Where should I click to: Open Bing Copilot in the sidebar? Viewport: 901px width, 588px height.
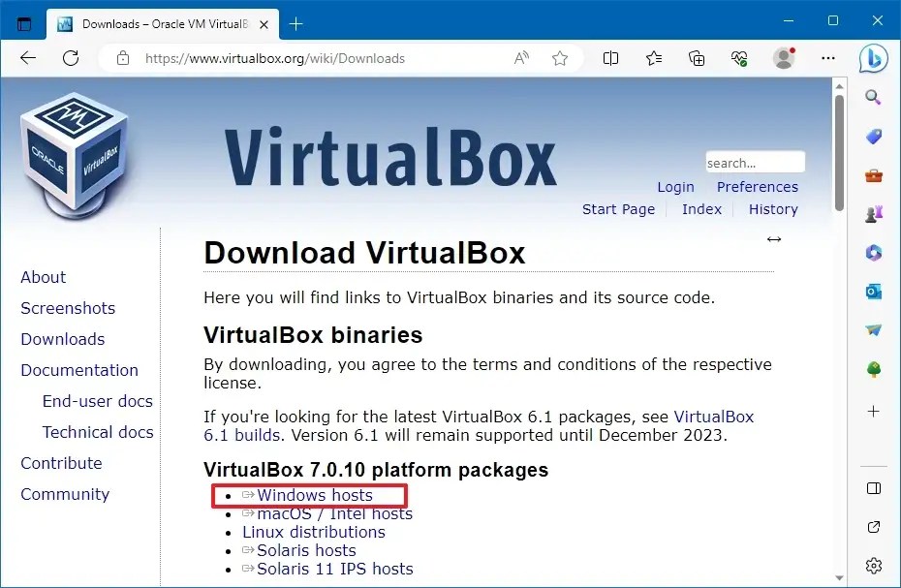pos(873,58)
